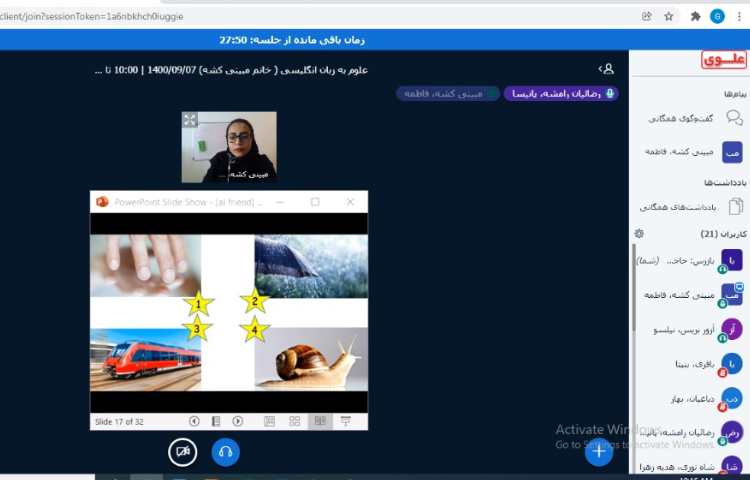750x480 pixels.
Task: Click the rainy umbrella picture on the slide
Action: coord(311,266)
